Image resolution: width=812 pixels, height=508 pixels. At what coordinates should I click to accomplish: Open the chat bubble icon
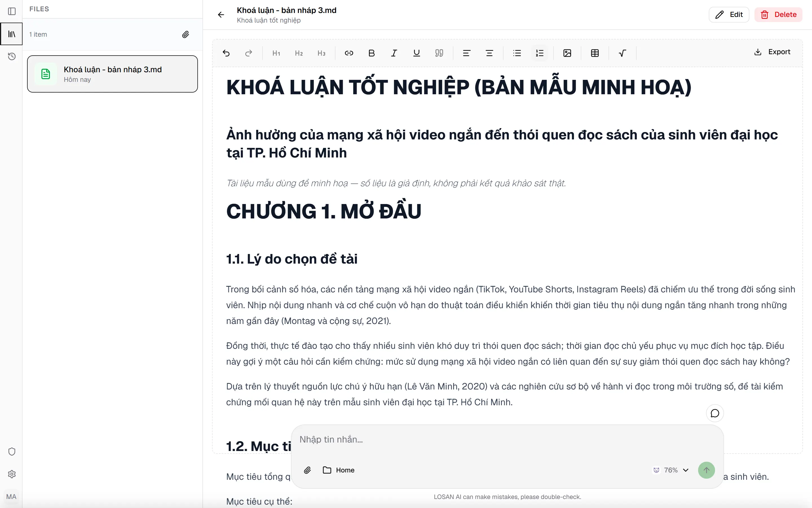tap(715, 413)
